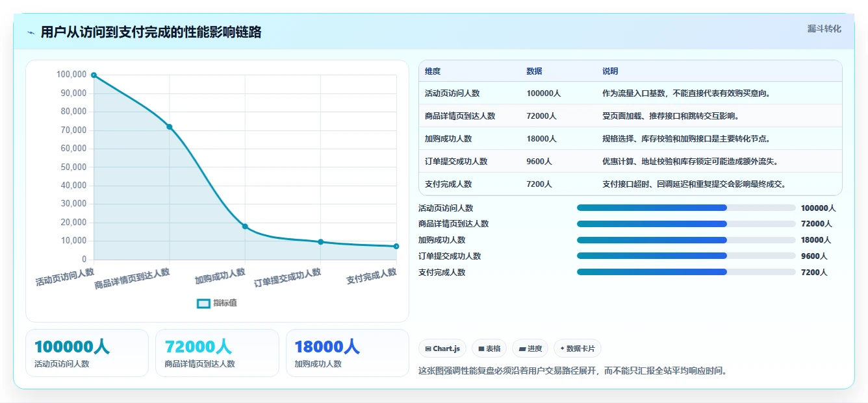Open the 18000人 加购成功人数 data card
The width and height of the screenshot is (868, 403).
(x=348, y=353)
